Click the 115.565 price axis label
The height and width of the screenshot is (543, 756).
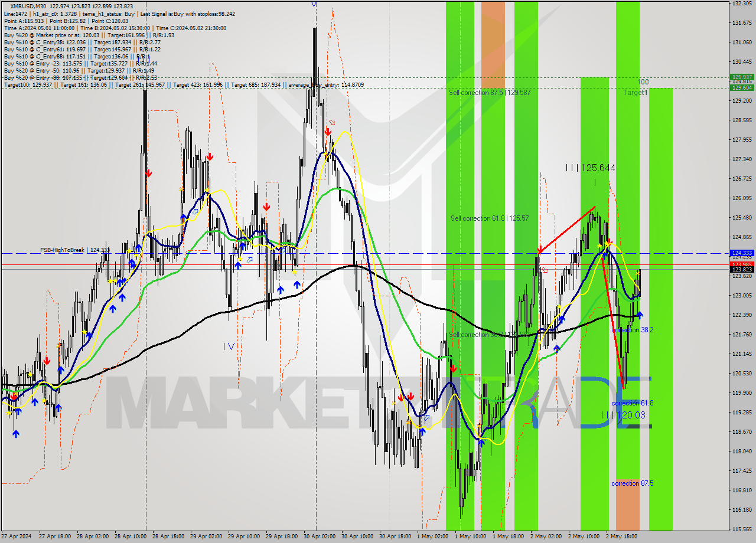[x=742, y=529]
